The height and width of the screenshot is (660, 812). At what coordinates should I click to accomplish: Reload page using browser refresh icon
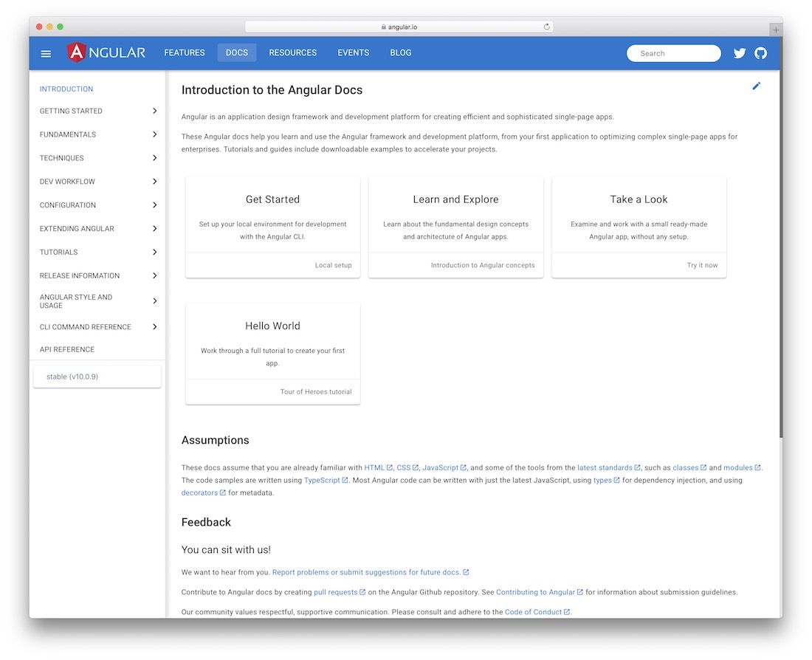[x=546, y=27]
